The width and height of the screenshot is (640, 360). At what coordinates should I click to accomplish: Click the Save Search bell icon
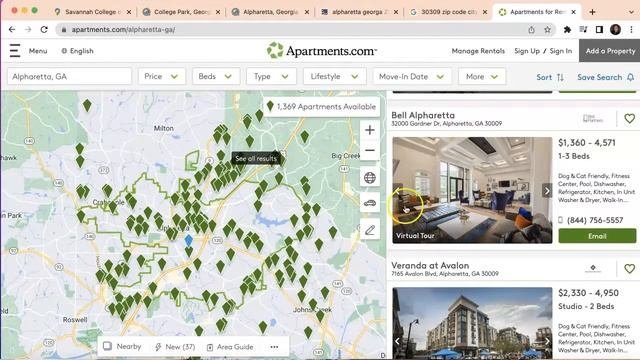pos(631,77)
